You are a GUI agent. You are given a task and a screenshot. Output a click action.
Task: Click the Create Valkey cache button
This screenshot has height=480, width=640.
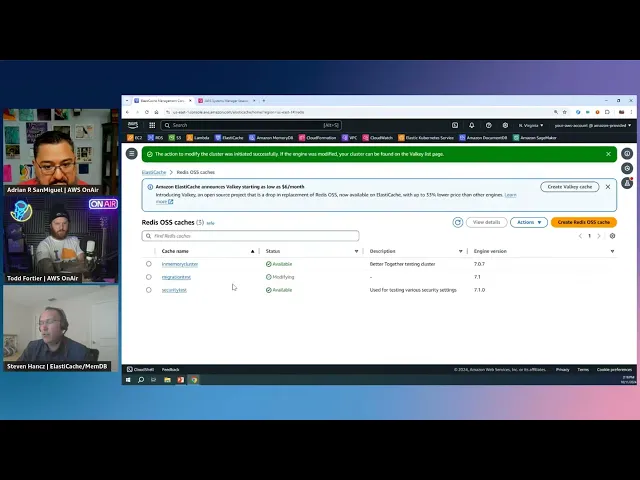[x=570, y=187]
